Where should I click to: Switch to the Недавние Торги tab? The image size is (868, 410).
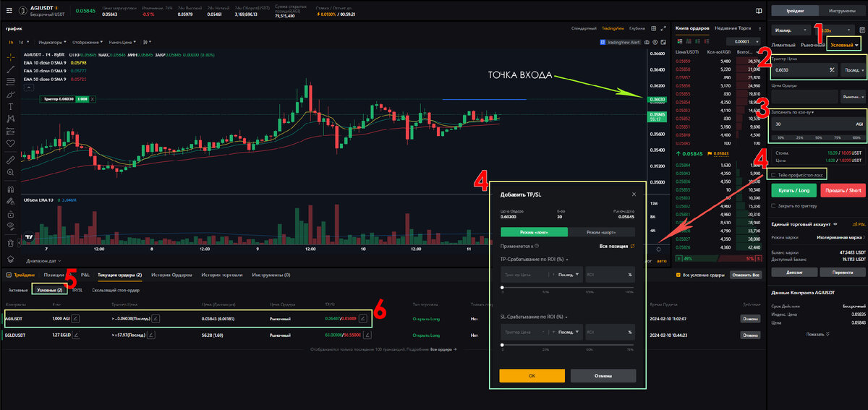pos(731,27)
